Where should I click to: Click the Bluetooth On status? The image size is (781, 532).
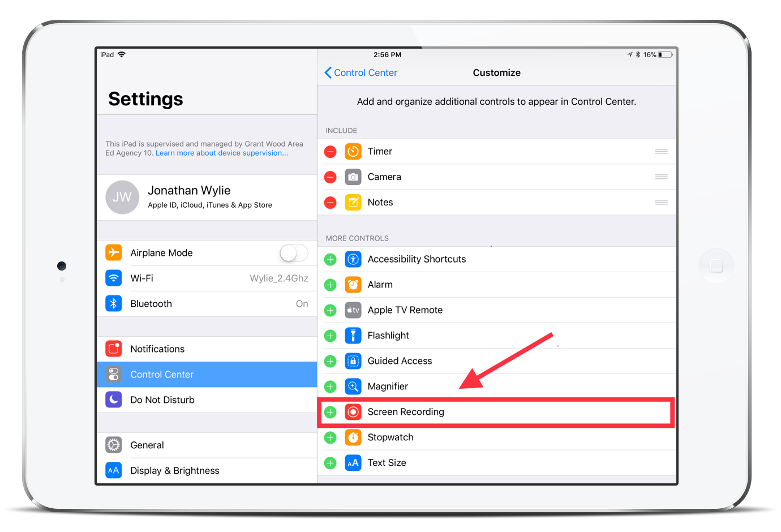pos(302,304)
